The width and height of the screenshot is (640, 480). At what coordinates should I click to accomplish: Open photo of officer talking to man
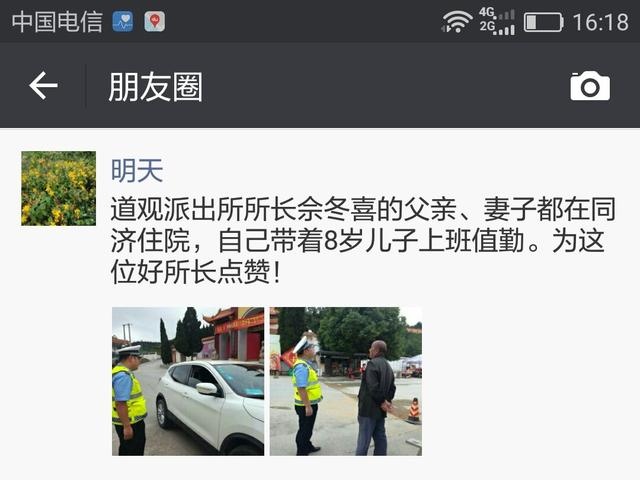click(346, 381)
